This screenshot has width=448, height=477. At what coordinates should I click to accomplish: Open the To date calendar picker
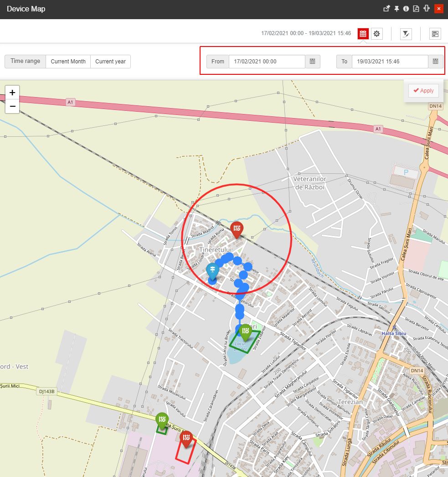pyautogui.click(x=435, y=62)
